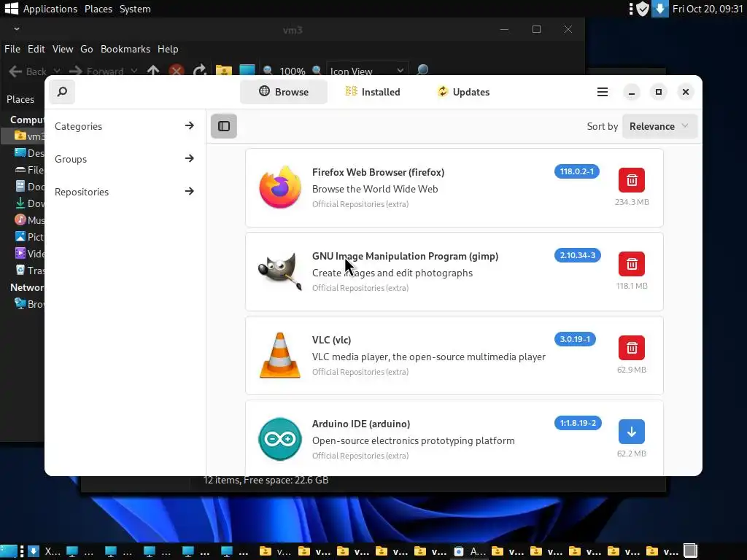747x560 pixels.
Task: Remove VLC with the red trash button
Action: coord(631,348)
